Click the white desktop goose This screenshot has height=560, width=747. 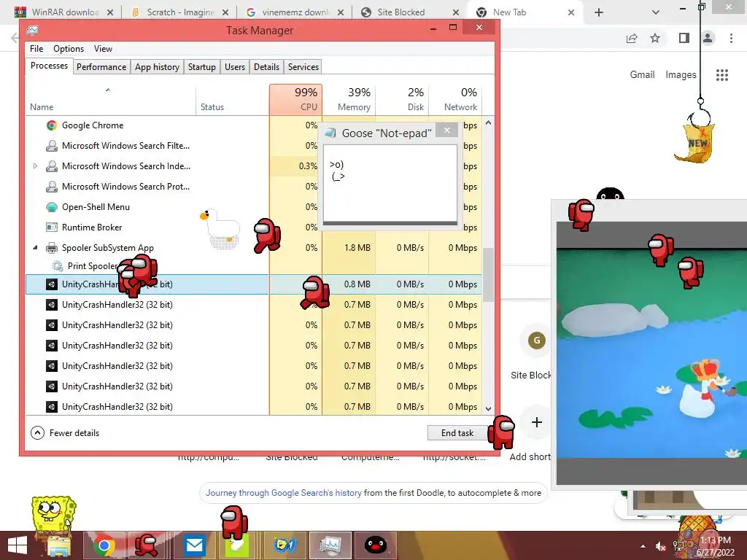(220, 228)
